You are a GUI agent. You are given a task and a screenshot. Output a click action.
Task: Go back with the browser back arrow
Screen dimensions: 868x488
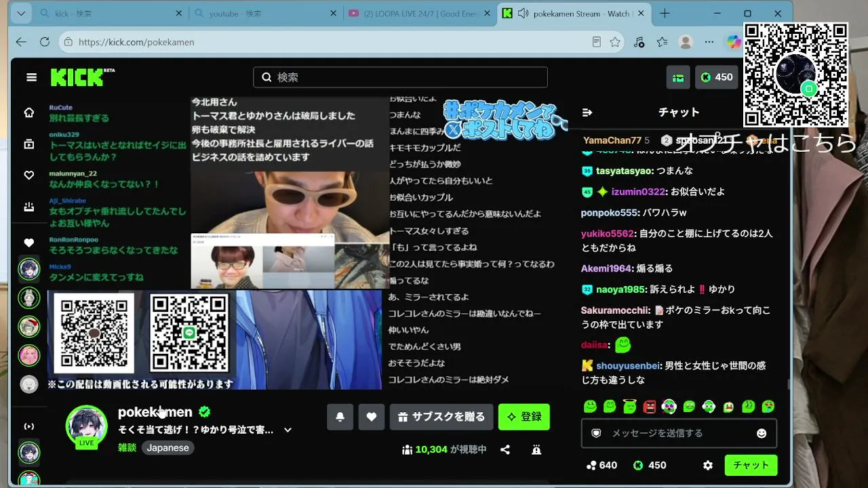21,42
